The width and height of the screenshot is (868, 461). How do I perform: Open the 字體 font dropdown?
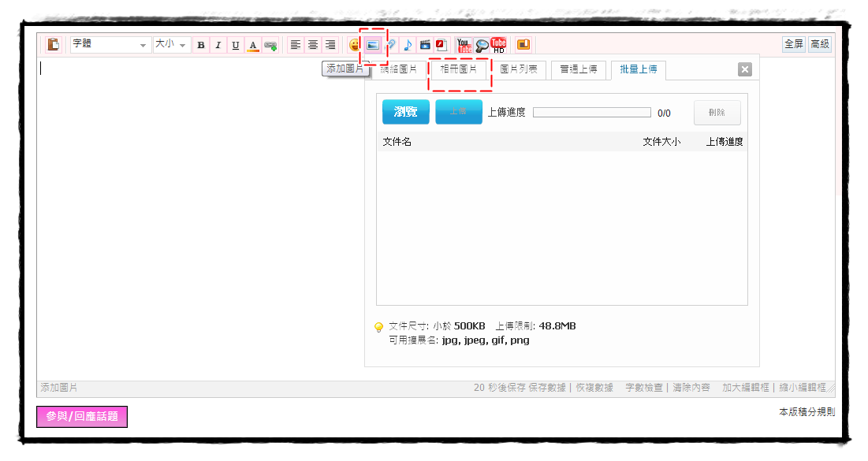point(110,45)
